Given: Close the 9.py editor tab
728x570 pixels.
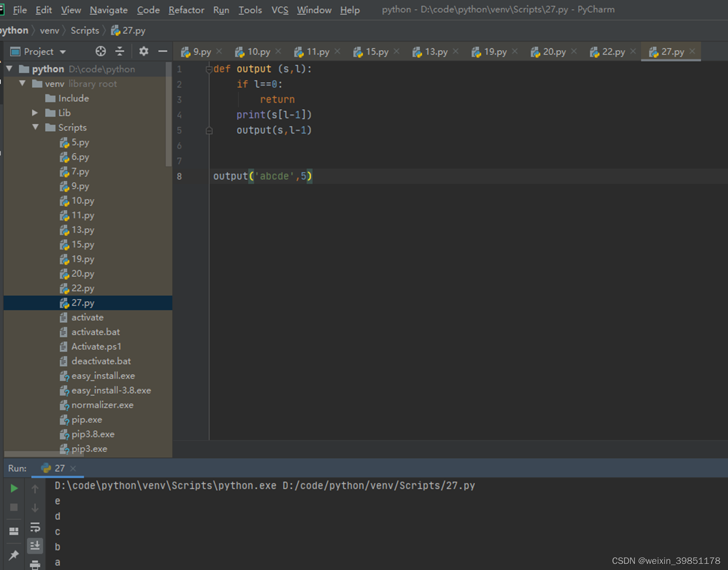Looking at the screenshot, I should click(219, 51).
